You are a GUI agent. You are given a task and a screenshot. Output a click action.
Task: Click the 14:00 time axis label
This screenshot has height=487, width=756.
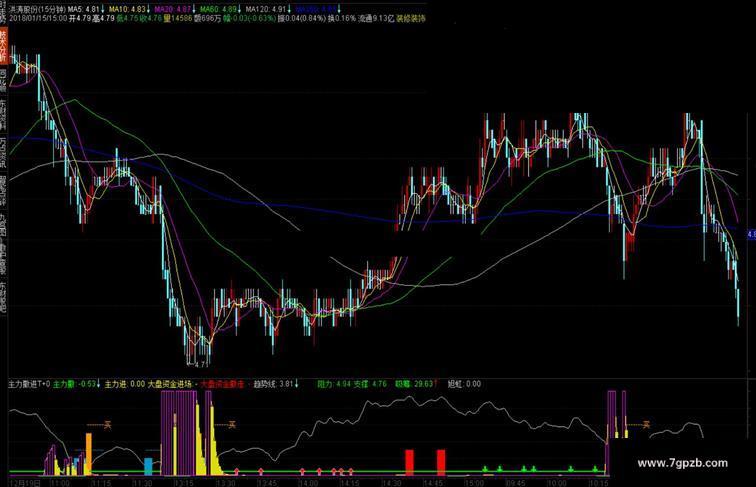pos(309,483)
